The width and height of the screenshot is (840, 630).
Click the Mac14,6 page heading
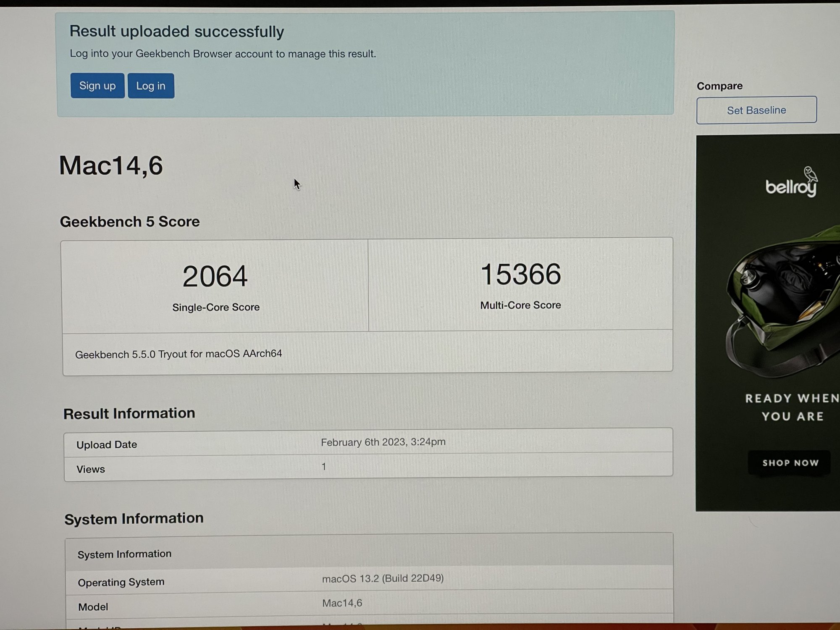point(111,165)
